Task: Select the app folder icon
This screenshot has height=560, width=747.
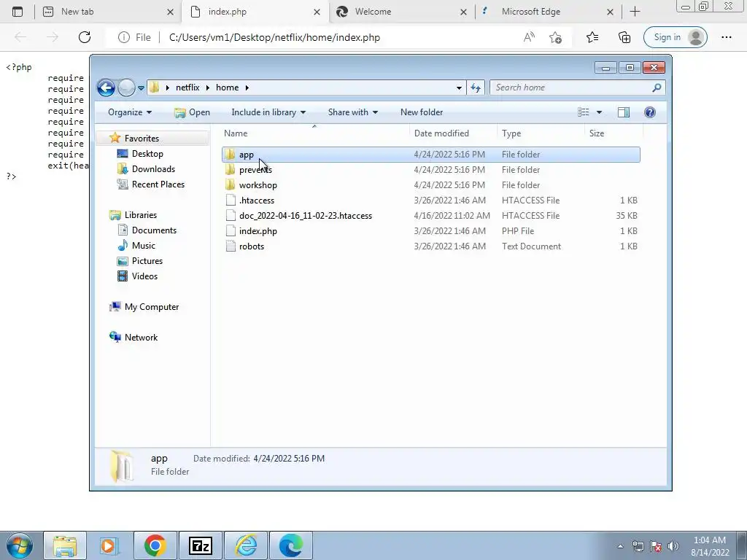Action: click(x=231, y=155)
